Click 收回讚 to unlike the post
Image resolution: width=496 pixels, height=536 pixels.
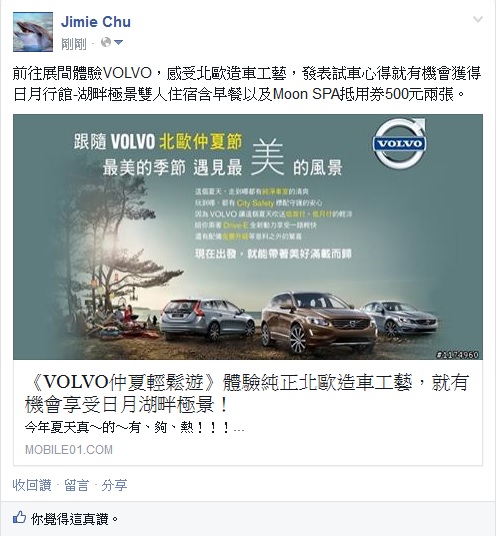pos(32,485)
